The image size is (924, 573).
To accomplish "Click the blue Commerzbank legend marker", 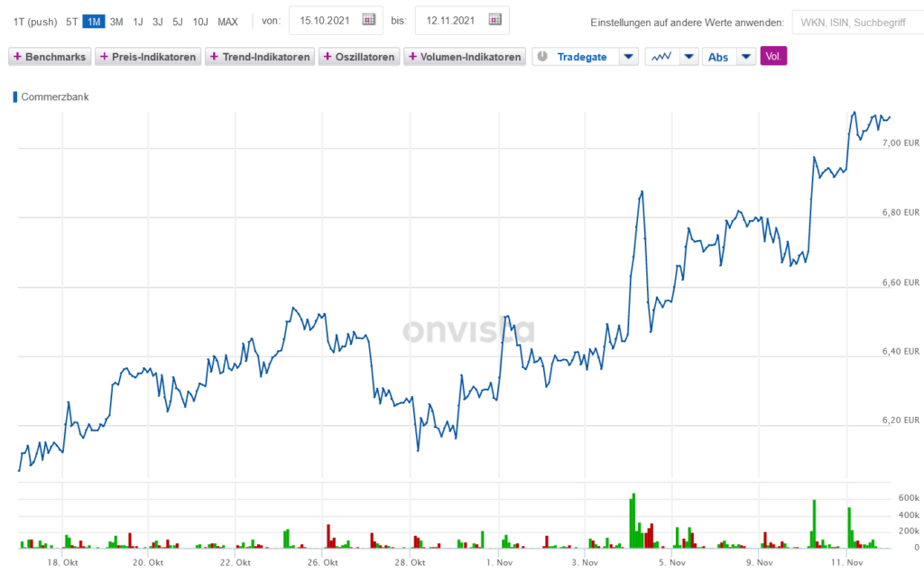I will click(x=14, y=97).
